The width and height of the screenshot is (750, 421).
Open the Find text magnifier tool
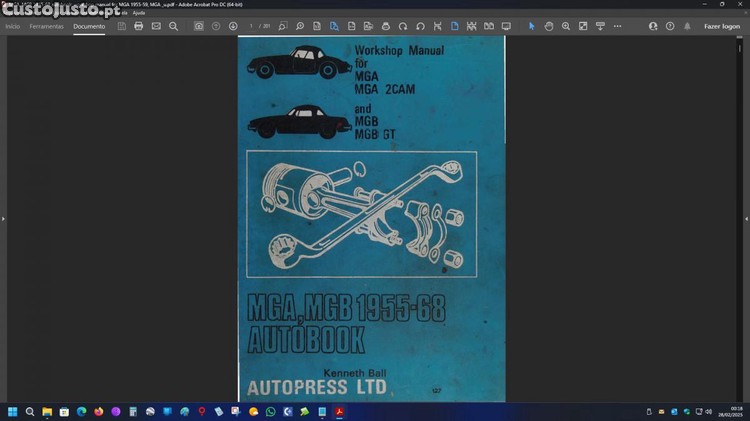click(x=173, y=26)
